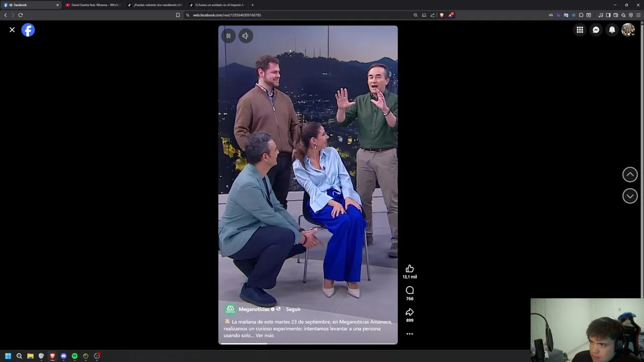This screenshot has width=644, height=362.
Task: Follow Meganoticias with Seguir
Action: coord(293,309)
